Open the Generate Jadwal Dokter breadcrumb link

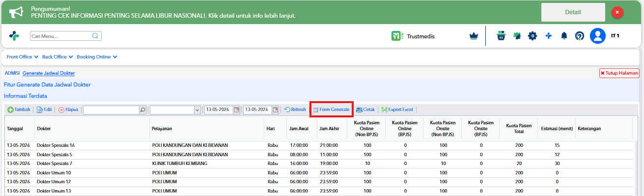click(49, 73)
